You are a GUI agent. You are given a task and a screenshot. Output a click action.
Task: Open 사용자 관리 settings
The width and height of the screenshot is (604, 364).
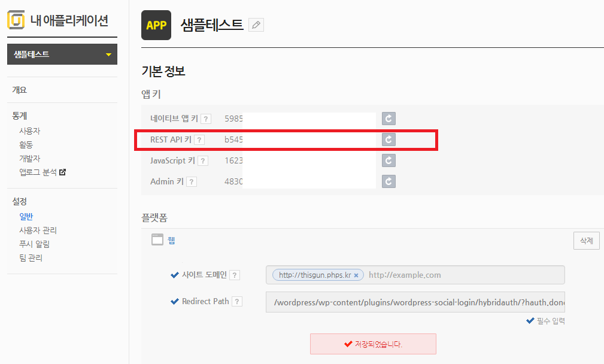38,230
